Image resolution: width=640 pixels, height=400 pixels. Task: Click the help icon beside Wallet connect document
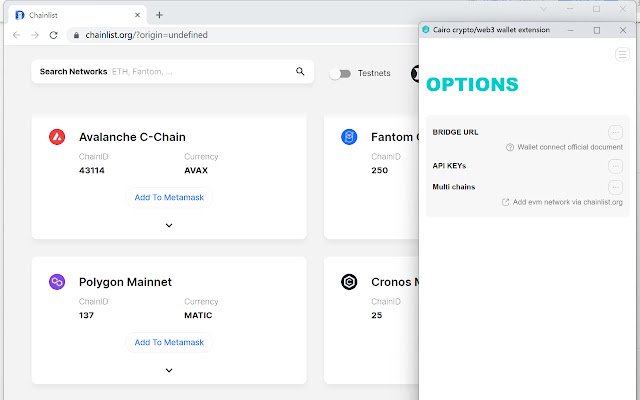click(510, 147)
